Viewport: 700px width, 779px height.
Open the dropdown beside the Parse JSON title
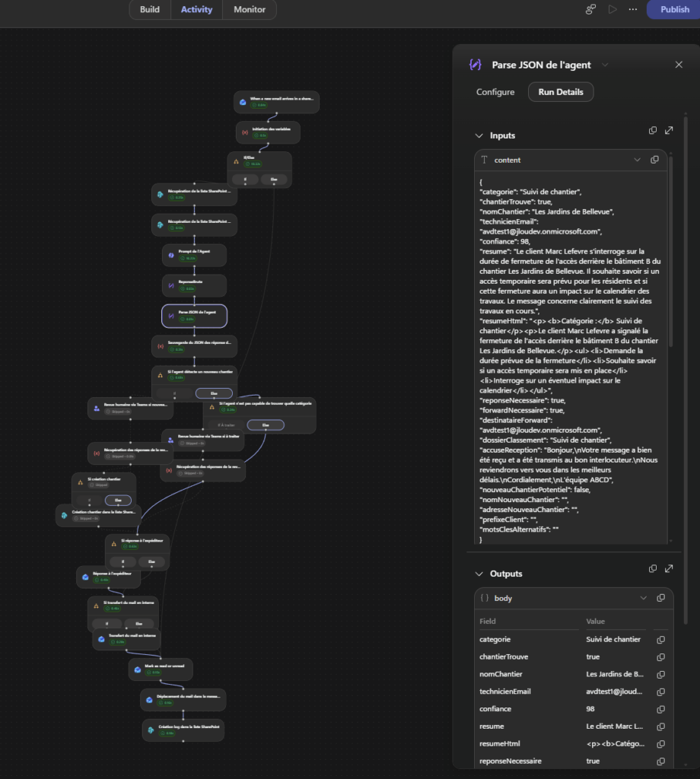605,65
